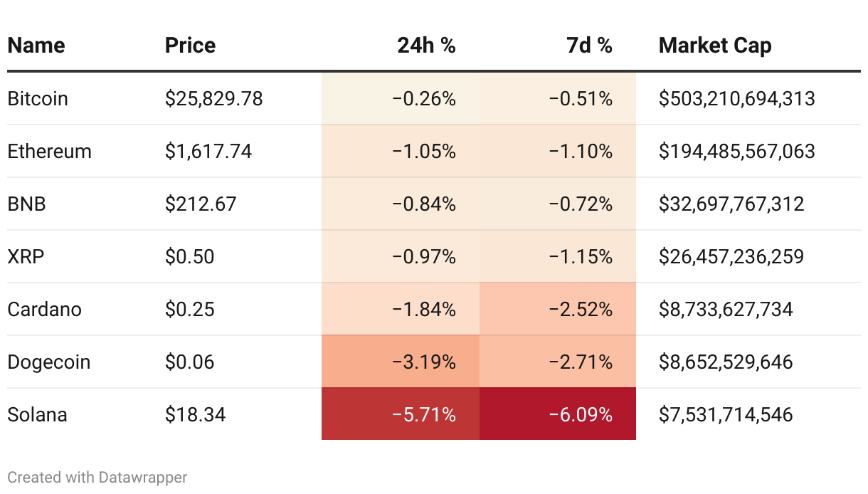Click the XRP name cell
The height and width of the screenshot is (494, 868).
pyautogui.click(x=26, y=256)
